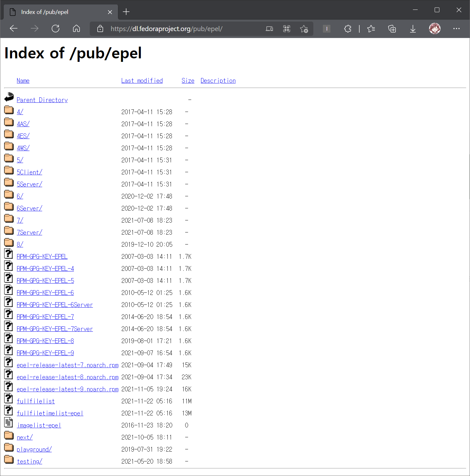Image resolution: width=470 pixels, height=476 pixels.
Task: Click the 2021-11-22 05:16 date for fullfilelist
Action: [147, 401]
